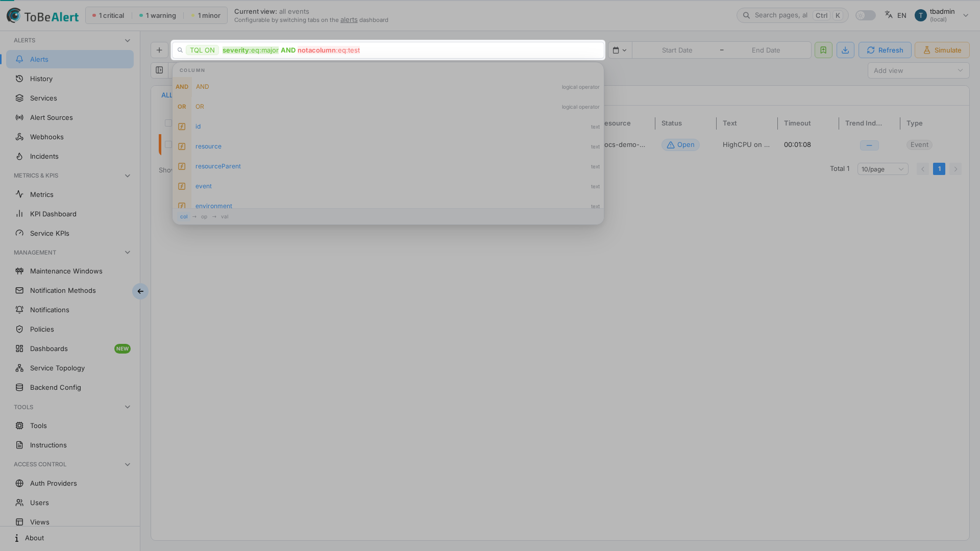Click the plus add-filter button
980x551 pixels.
click(x=159, y=50)
